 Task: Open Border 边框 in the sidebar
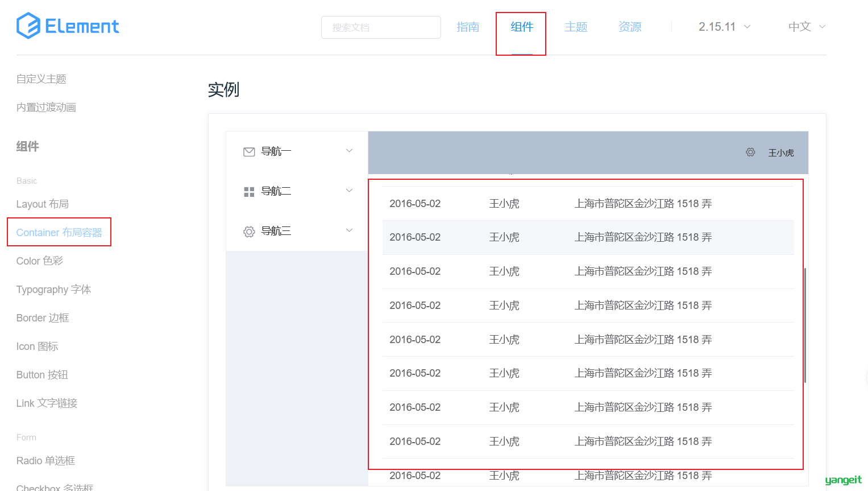pos(43,318)
